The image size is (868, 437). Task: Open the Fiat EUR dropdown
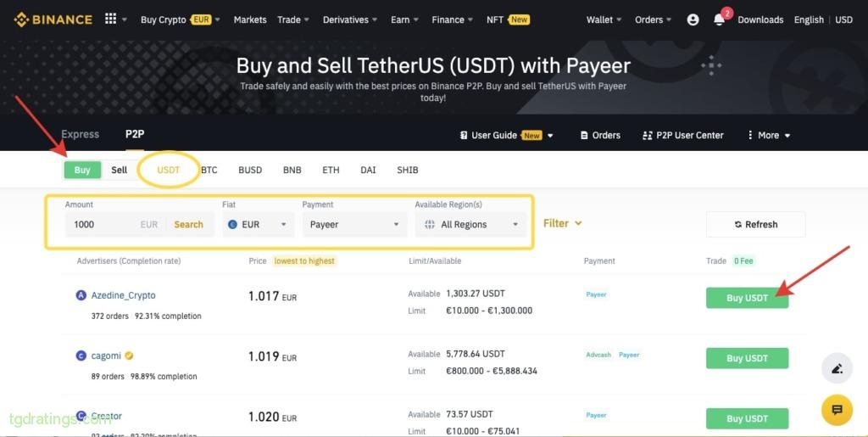coord(259,224)
